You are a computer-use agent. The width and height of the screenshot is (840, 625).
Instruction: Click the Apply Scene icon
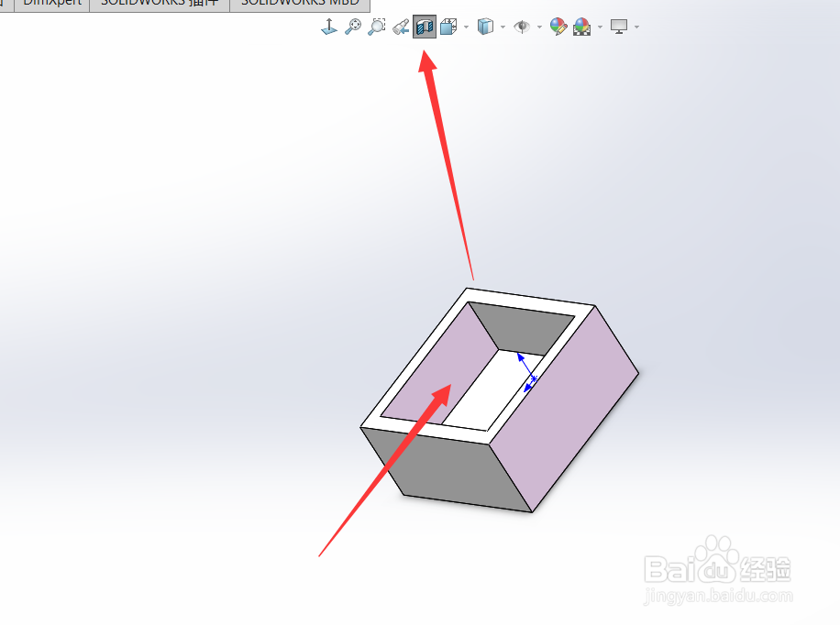581,27
